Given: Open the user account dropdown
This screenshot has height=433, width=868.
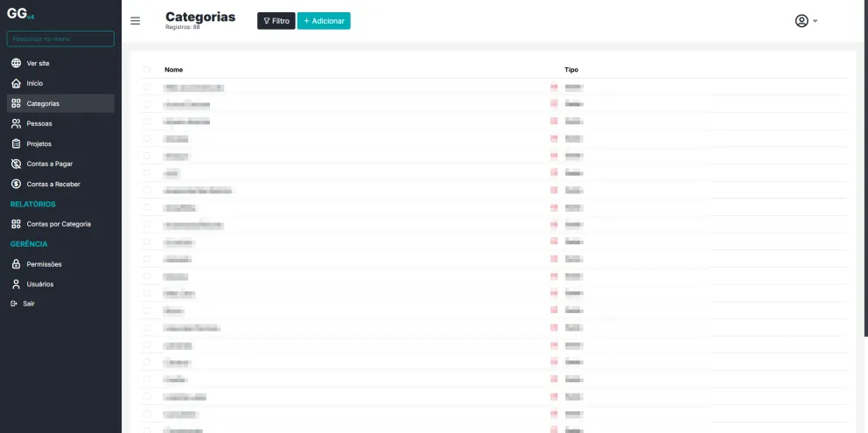Looking at the screenshot, I should (x=806, y=21).
